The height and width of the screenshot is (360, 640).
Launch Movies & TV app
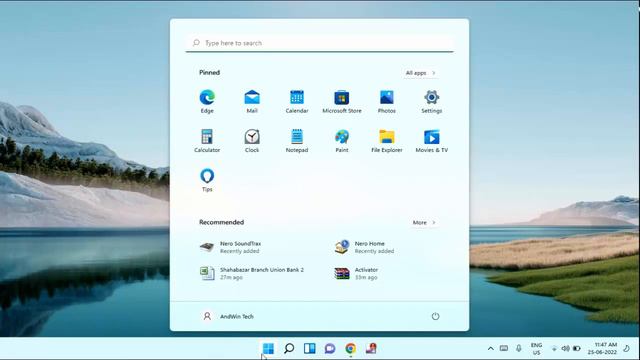point(431,141)
